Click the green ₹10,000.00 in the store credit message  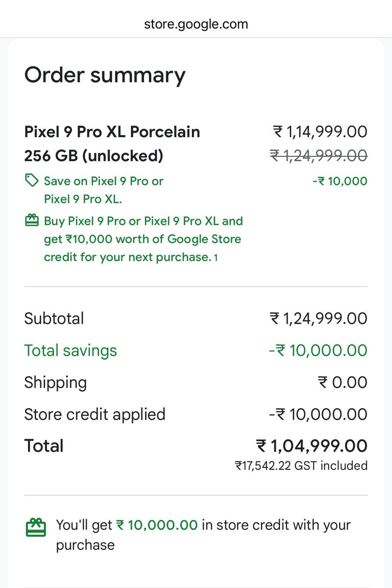tap(157, 525)
